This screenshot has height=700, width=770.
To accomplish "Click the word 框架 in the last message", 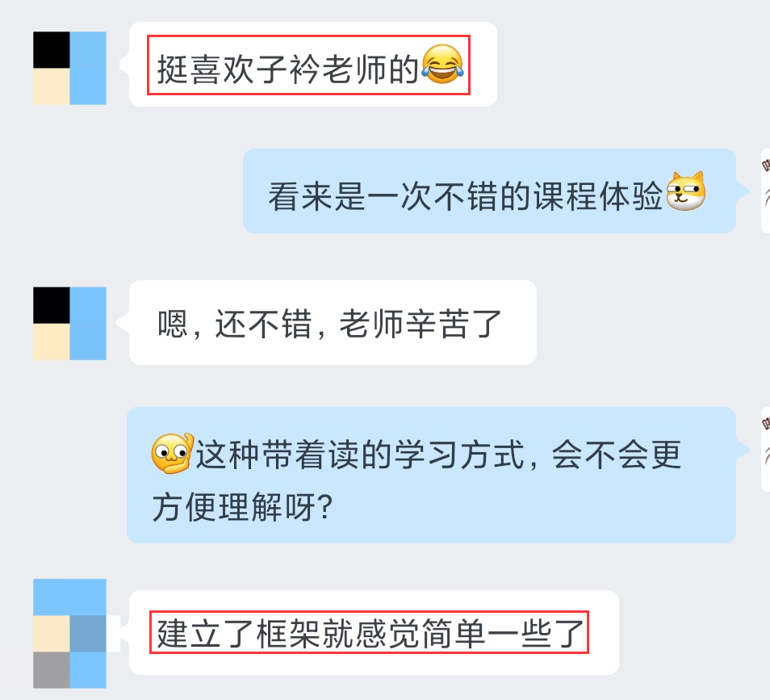I will point(288,634).
